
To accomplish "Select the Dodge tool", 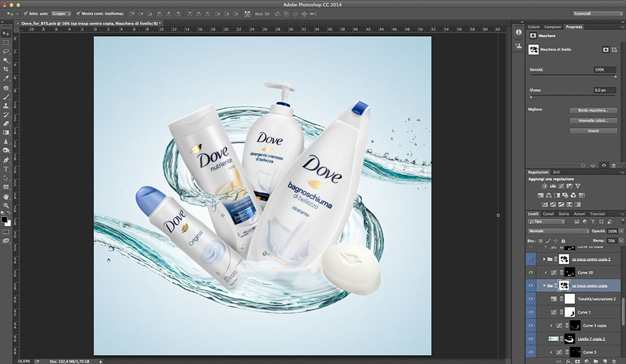I will [5, 150].
